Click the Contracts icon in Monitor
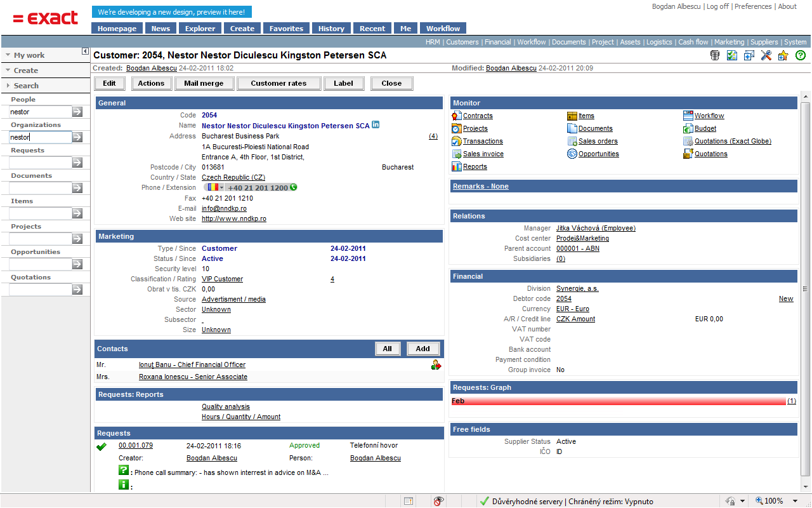 click(x=457, y=116)
